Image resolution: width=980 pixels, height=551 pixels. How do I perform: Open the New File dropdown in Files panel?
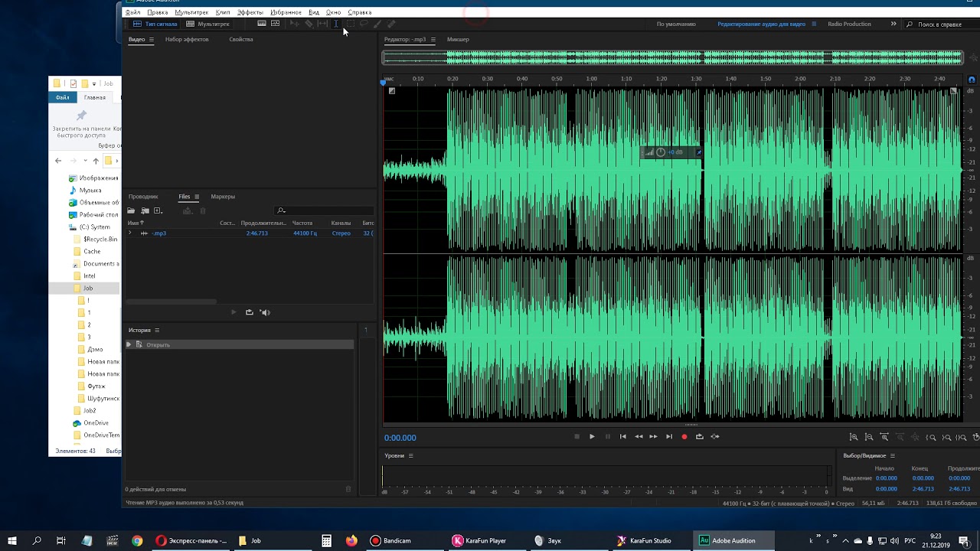[x=158, y=210]
